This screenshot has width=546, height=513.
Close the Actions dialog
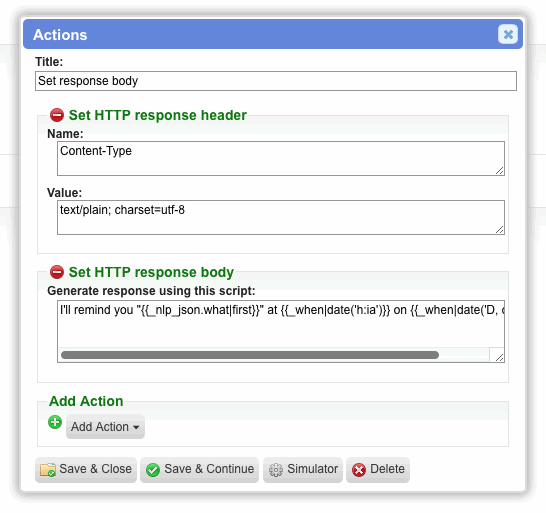pos(508,34)
